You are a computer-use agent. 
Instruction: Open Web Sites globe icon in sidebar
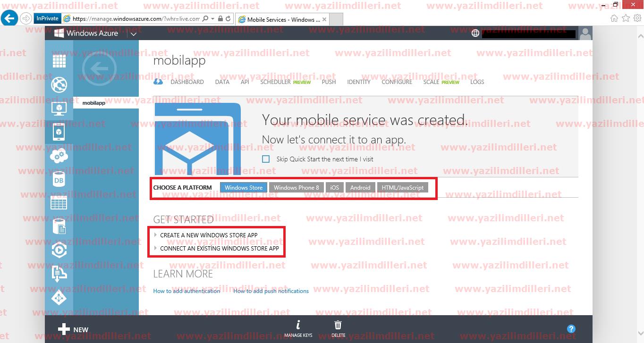pyautogui.click(x=59, y=85)
